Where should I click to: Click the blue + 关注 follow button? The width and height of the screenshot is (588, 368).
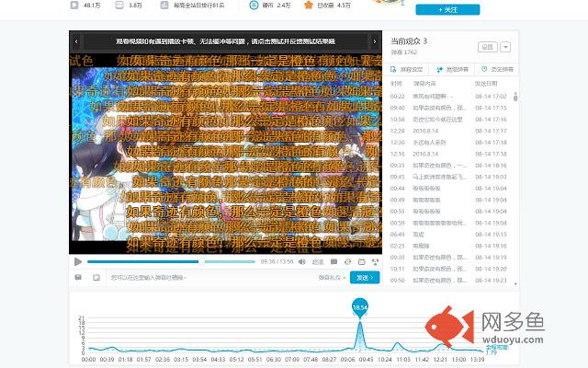(447, 10)
